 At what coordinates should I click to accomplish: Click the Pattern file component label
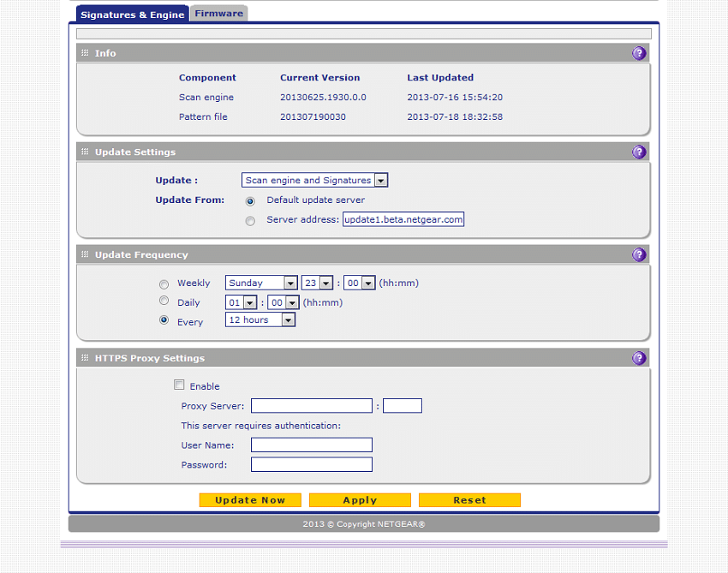[203, 116]
